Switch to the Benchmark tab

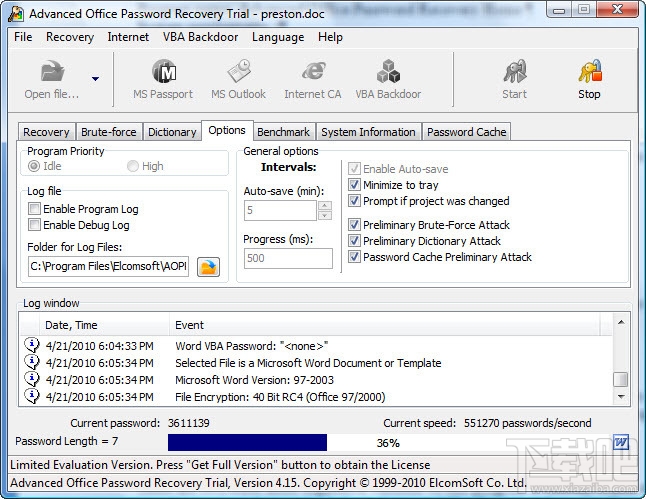284,132
